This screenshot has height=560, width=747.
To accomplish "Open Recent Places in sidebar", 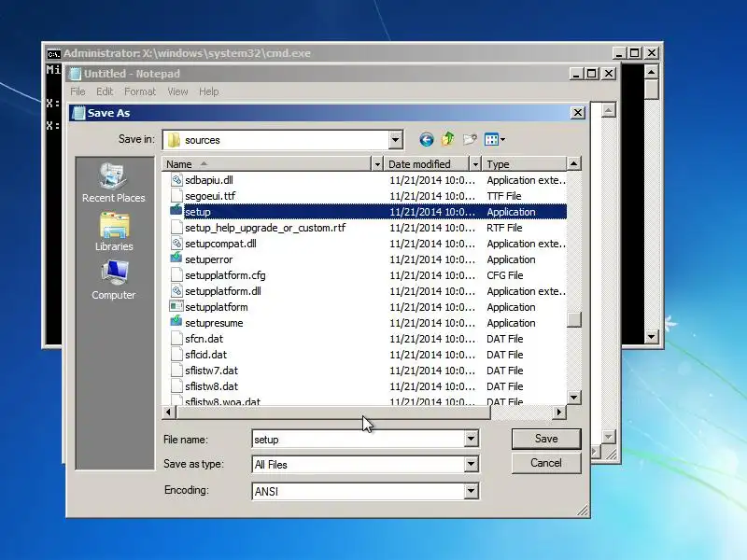I will 113,183.
